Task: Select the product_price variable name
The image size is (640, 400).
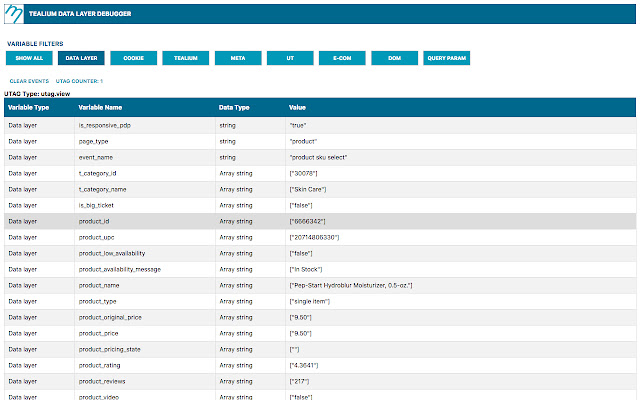Action: (98, 333)
